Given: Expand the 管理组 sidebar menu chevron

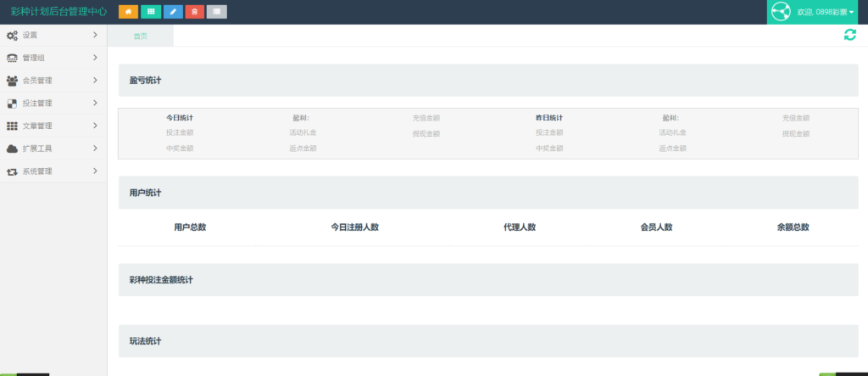Looking at the screenshot, I should [95, 58].
